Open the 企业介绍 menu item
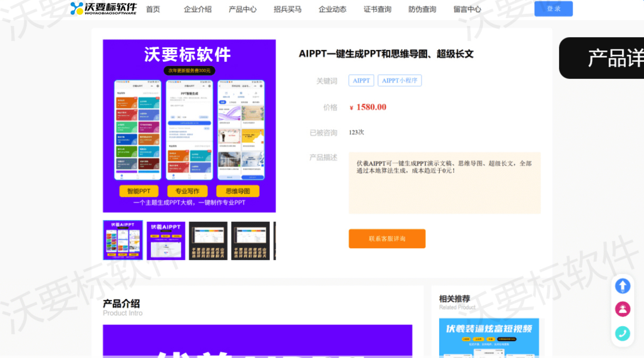Screen dimensions: 644x358 197,9
